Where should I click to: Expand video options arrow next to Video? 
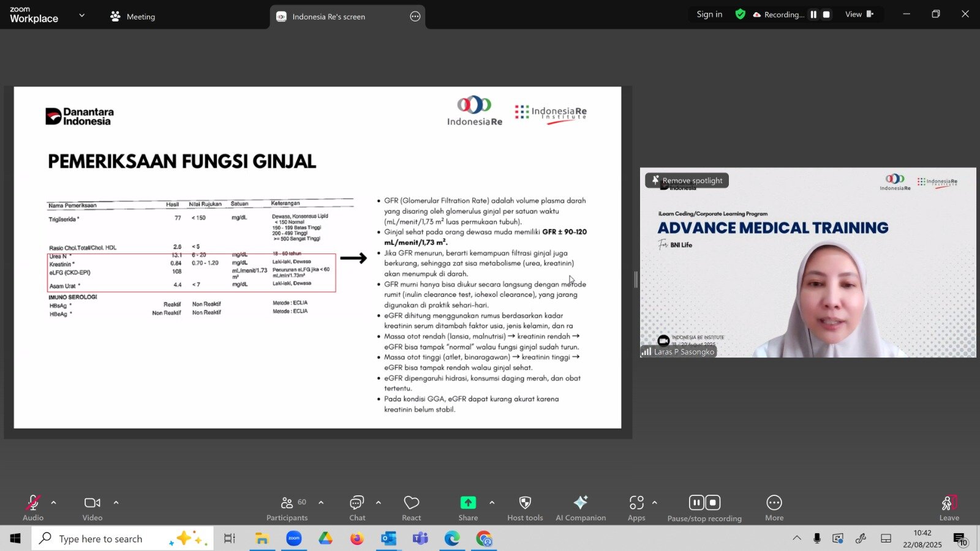[116, 503]
